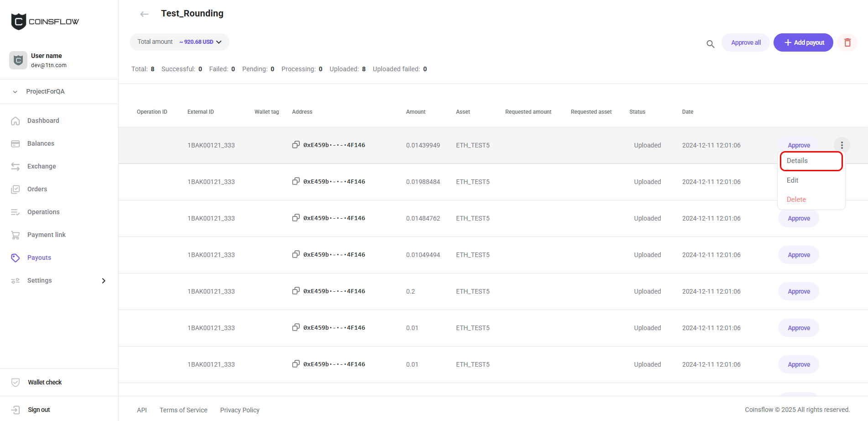
Task: Open Wallet check in the sidebar
Action: point(45,382)
